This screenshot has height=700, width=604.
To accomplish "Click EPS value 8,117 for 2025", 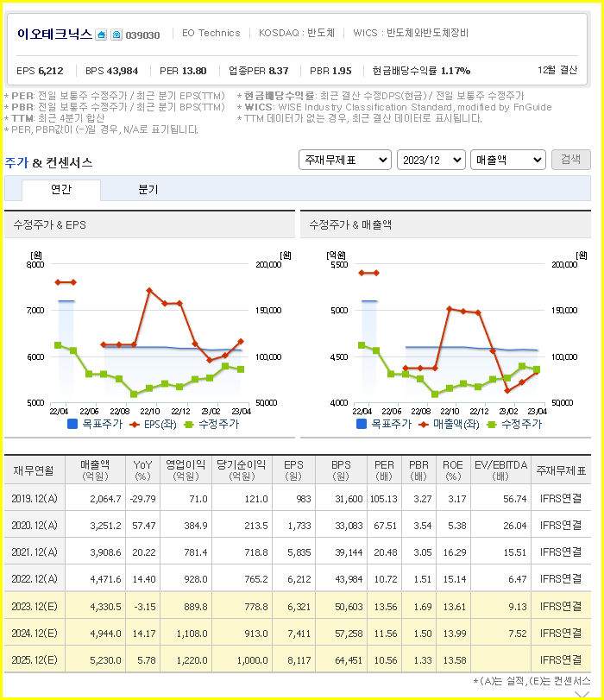I will (x=299, y=660).
